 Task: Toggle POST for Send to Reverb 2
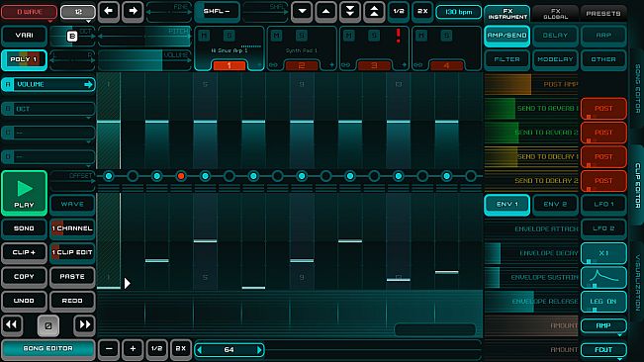tap(603, 133)
